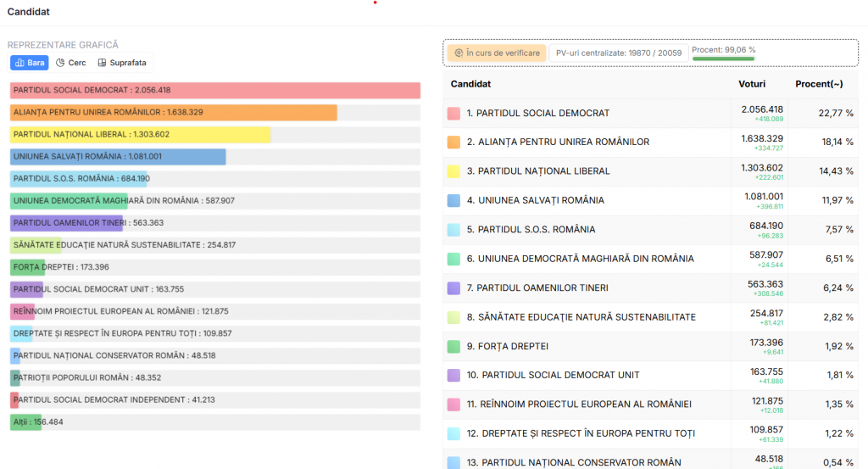The image size is (868, 469).
Task: Click the Partidul S.O.S. România chart bar
Action: 79,179
